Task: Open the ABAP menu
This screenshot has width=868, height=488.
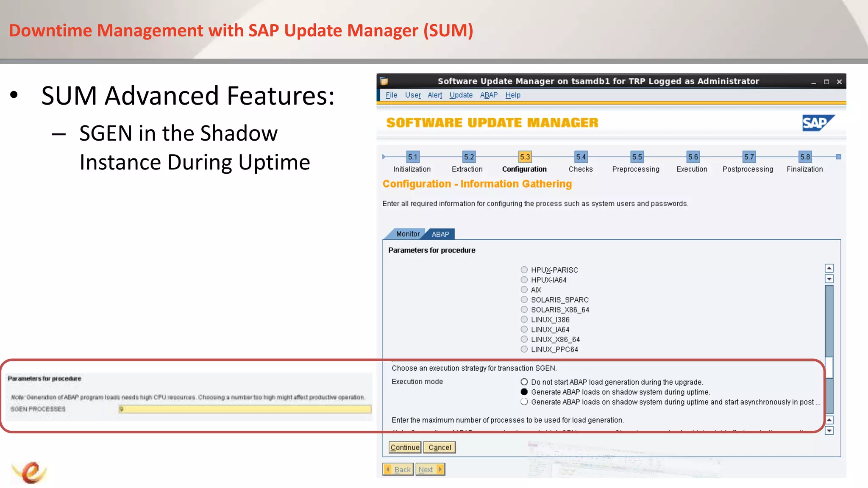Action: pos(489,95)
